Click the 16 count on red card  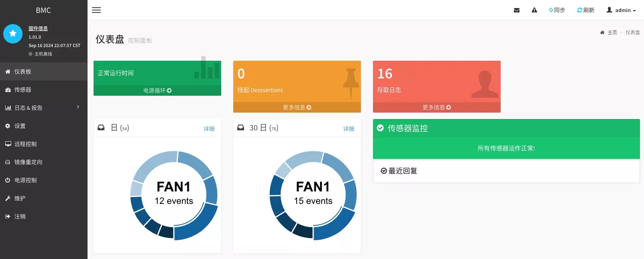[x=385, y=74]
